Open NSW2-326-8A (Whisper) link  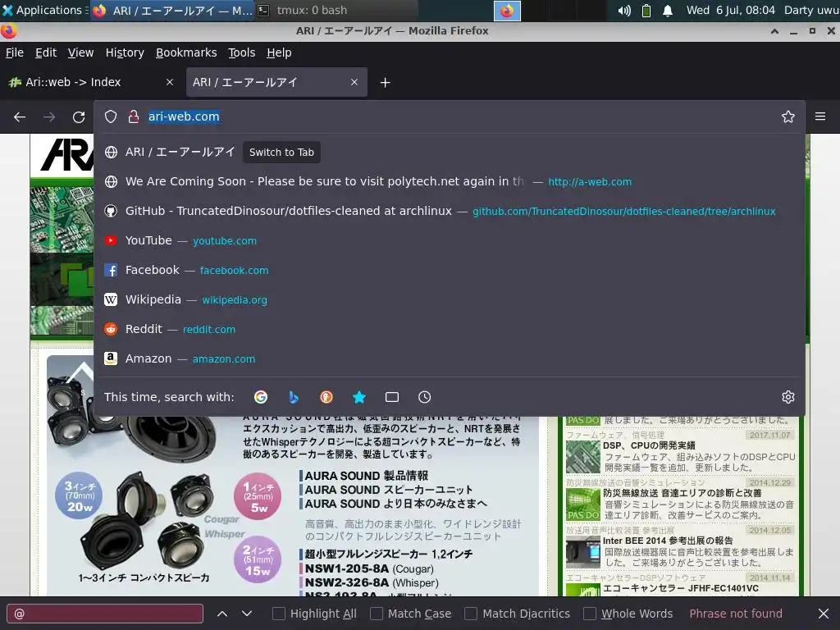click(372, 583)
